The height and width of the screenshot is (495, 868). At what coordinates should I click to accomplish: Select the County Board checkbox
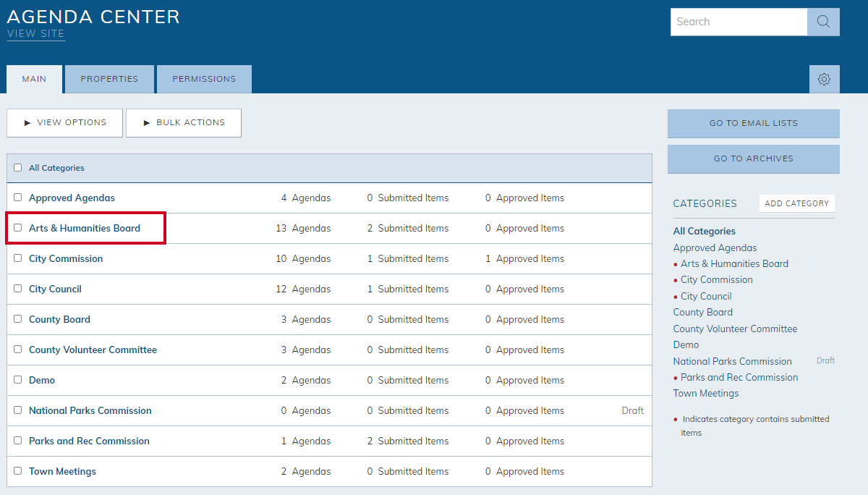tap(18, 319)
